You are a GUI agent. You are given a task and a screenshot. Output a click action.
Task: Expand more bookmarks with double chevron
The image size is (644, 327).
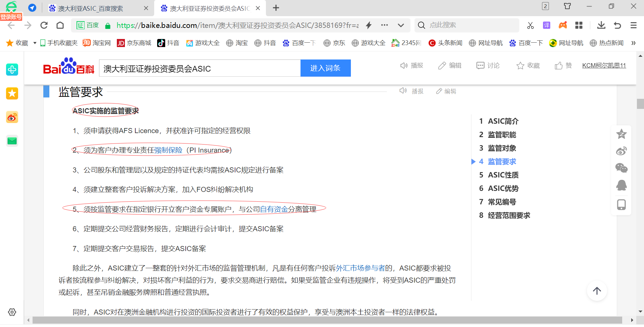point(633,43)
